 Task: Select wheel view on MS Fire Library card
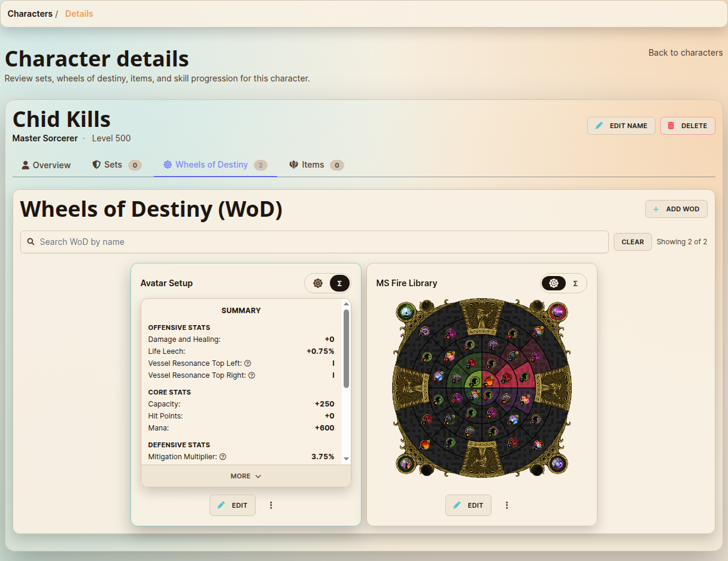554,283
